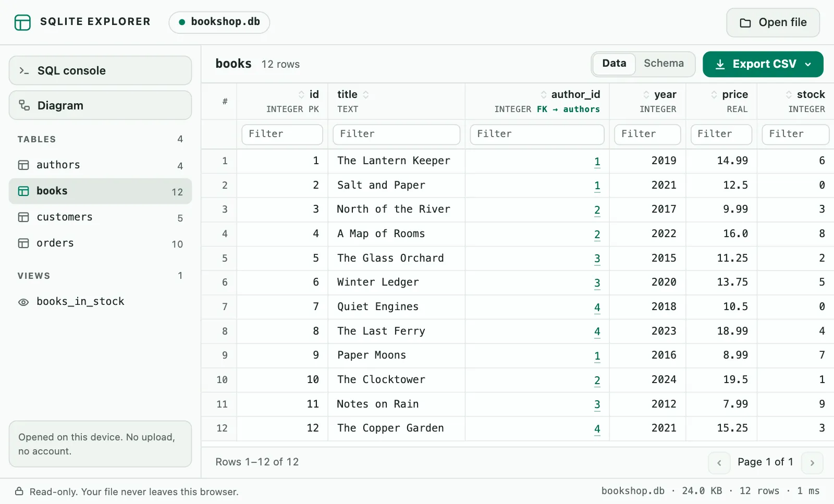Open the SQL console
834x504 pixels.
pos(100,70)
